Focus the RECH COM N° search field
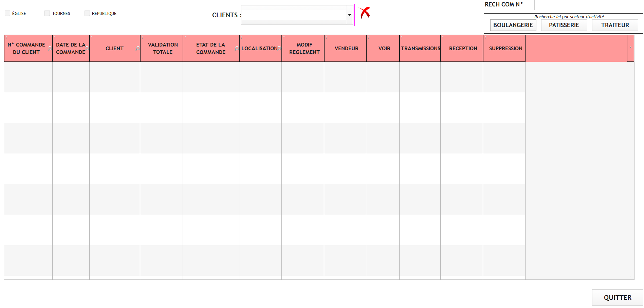This screenshot has width=644, height=308. [563, 5]
